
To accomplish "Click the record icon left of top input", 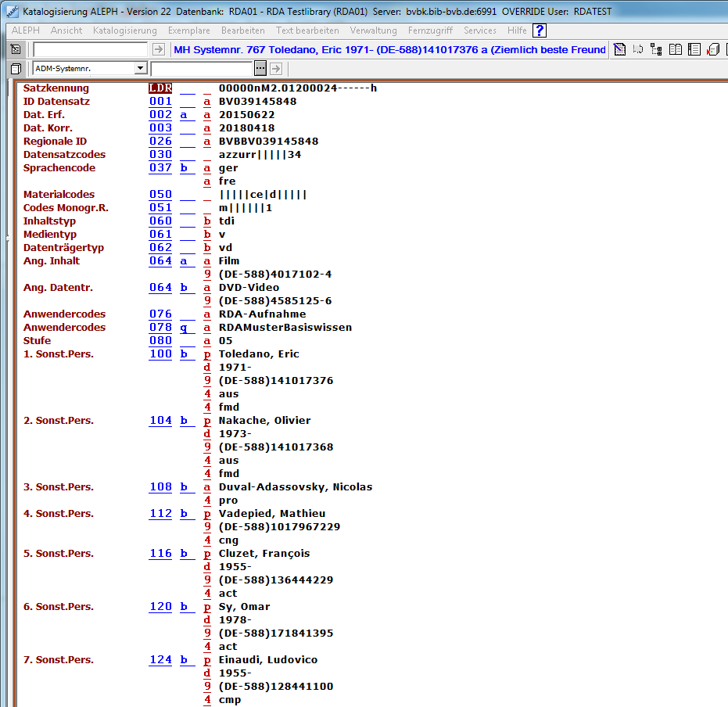I will pos(16,50).
